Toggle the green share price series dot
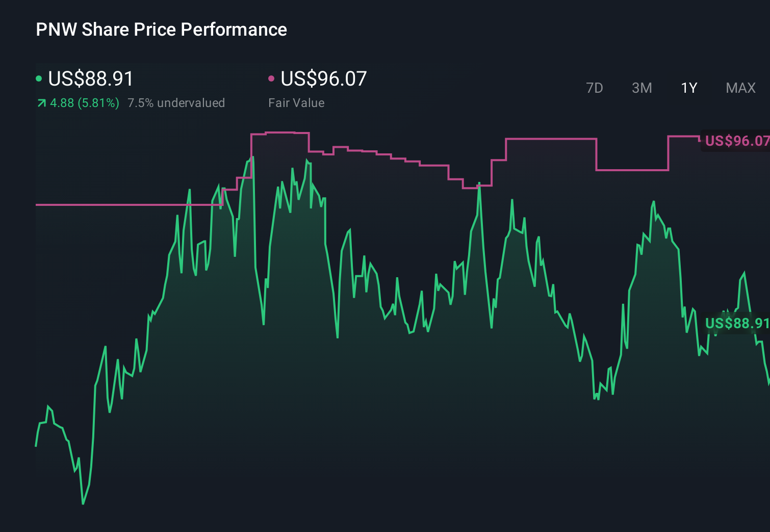This screenshot has height=532, width=770. pyautogui.click(x=38, y=78)
